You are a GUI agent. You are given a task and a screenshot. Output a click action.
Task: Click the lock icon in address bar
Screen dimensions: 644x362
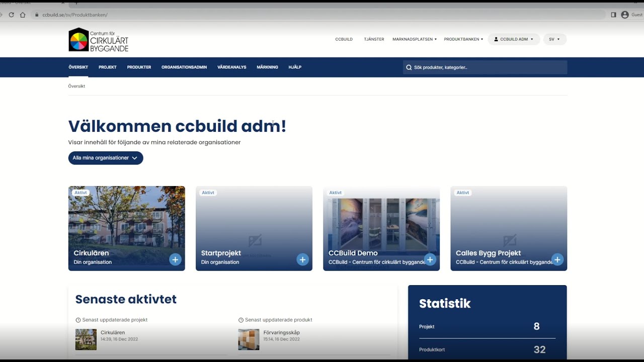point(37,15)
